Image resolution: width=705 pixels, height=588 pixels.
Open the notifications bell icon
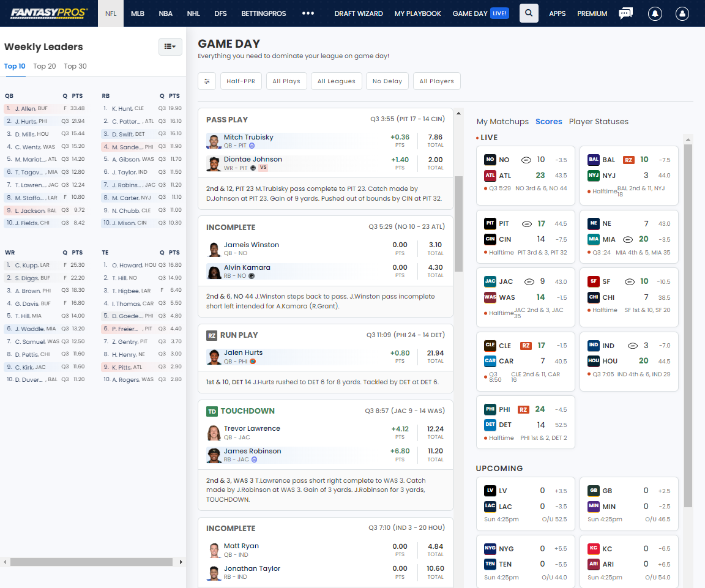[655, 13]
